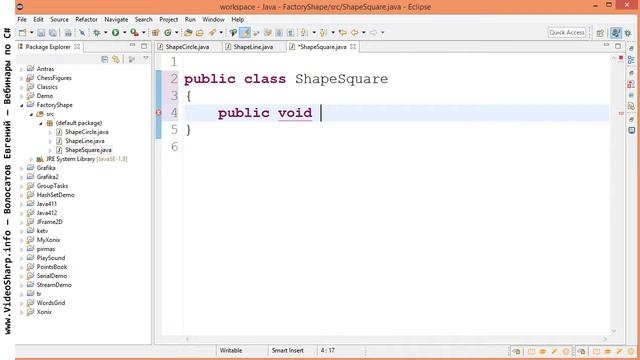The image size is (640, 360).
Task: Click the Open Perspective icon
Action: click(600, 33)
